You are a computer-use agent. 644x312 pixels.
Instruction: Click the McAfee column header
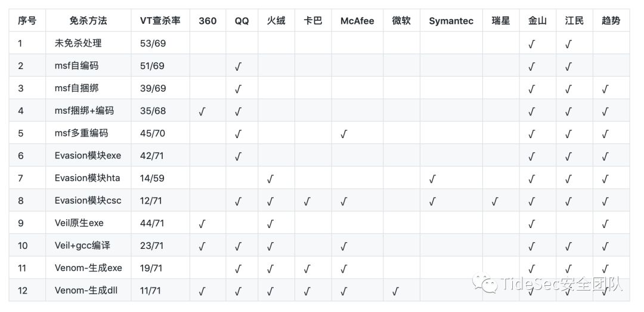pos(357,21)
